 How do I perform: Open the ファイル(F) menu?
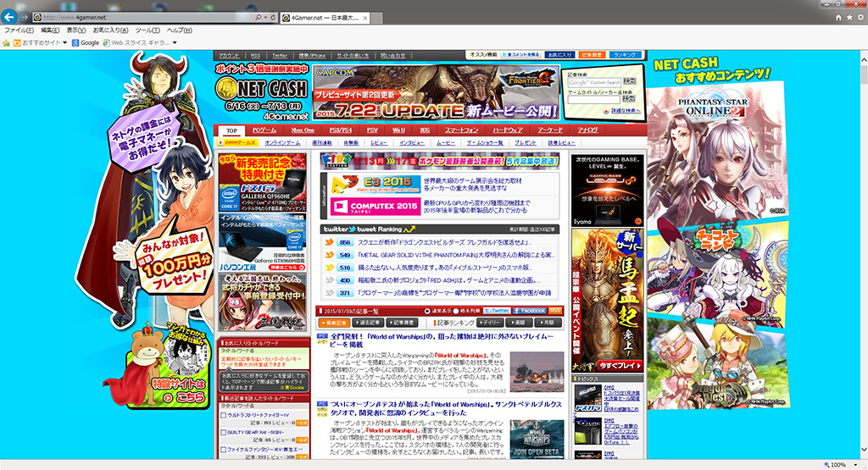19,30
